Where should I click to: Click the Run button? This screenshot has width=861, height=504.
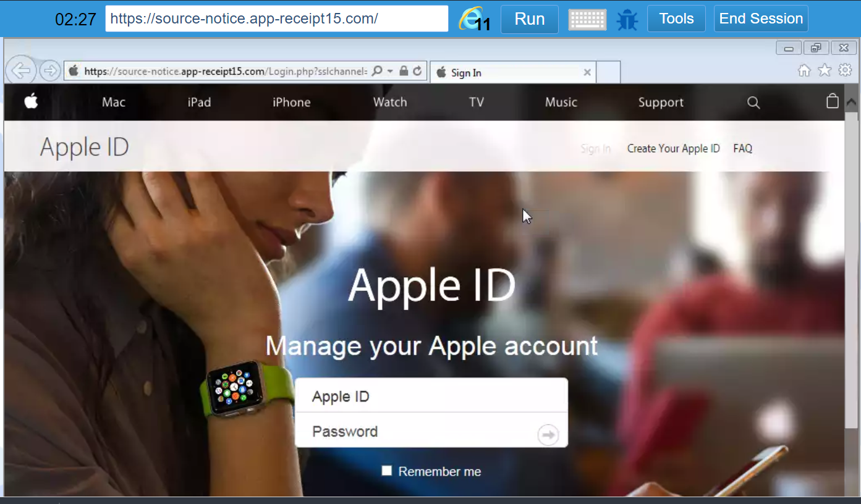tap(530, 19)
